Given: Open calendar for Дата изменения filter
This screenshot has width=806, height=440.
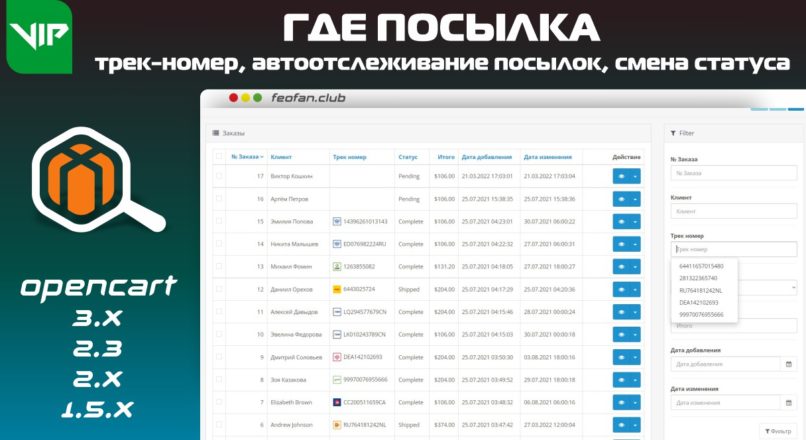Looking at the screenshot, I should (789, 402).
